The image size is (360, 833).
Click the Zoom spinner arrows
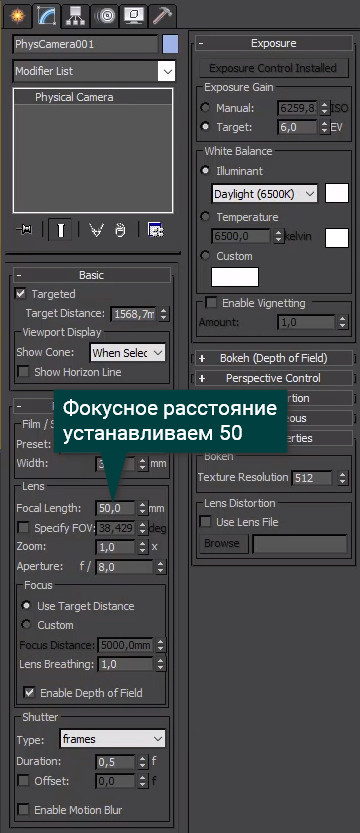[142, 547]
